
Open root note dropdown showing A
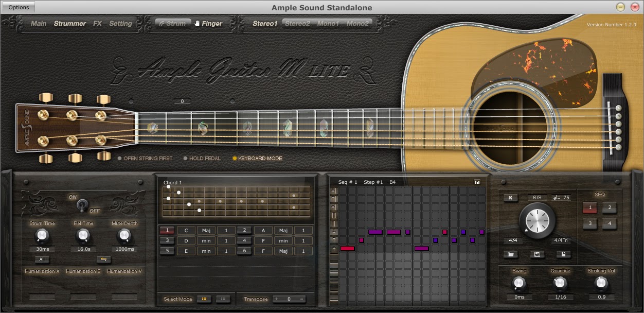coord(263,231)
